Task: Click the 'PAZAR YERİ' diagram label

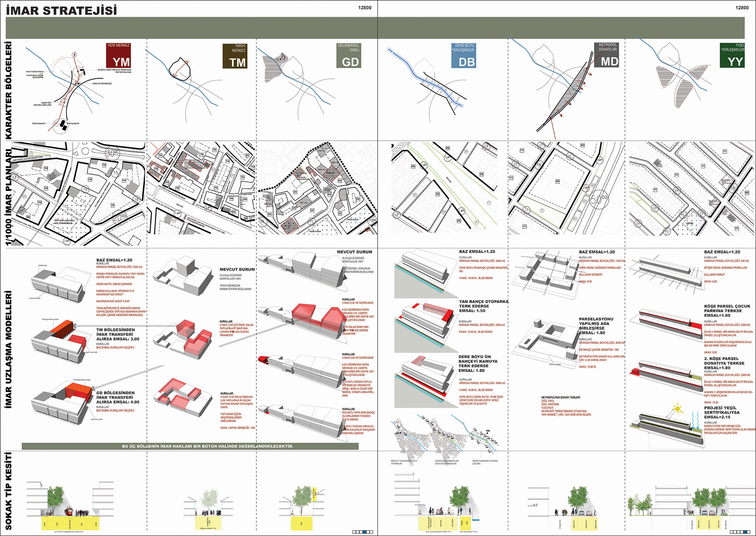Action: [46, 103]
